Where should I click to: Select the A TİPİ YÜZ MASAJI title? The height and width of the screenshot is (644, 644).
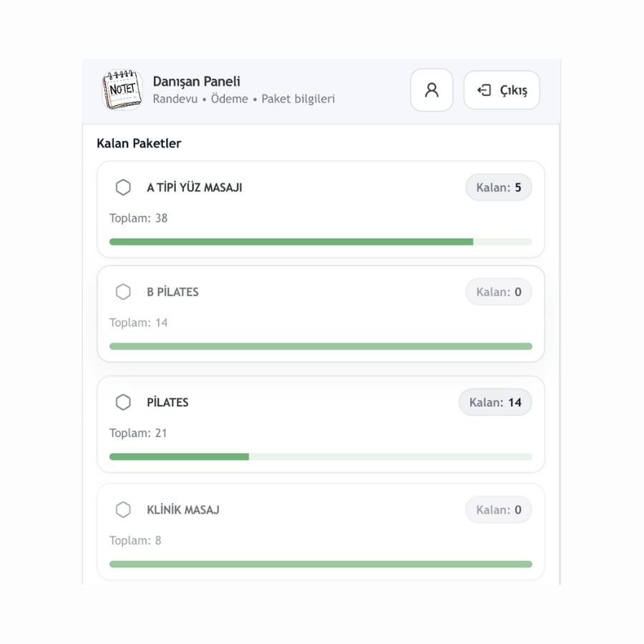point(195,187)
